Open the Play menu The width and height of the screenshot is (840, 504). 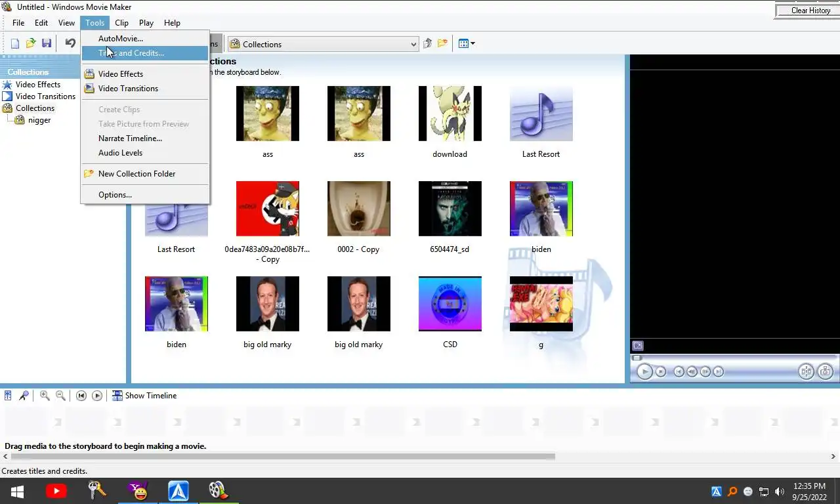146,22
